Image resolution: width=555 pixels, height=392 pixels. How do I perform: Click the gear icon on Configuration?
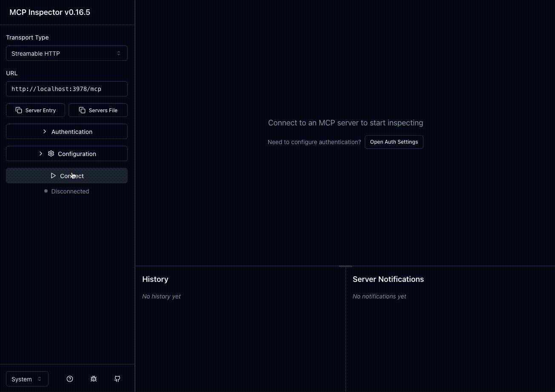click(51, 153)
